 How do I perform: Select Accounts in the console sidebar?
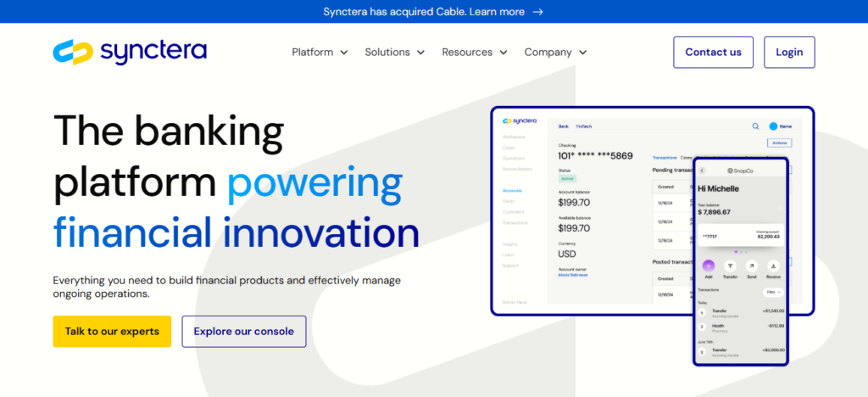click(512, 191)
